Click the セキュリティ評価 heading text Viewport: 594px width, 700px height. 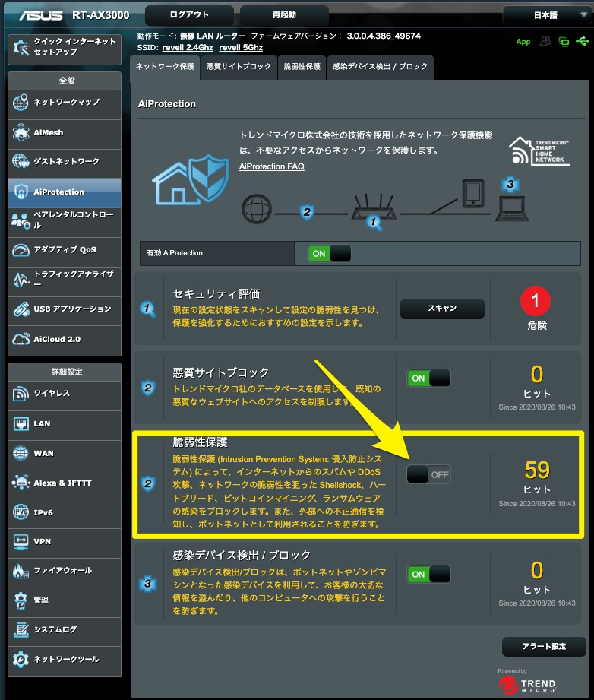[216, 293]
